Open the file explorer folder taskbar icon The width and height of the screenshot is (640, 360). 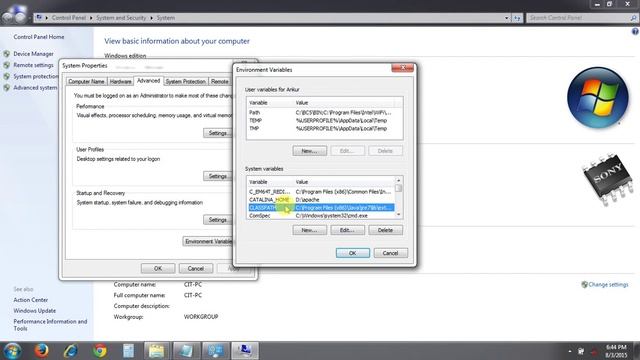click(156, 351)
